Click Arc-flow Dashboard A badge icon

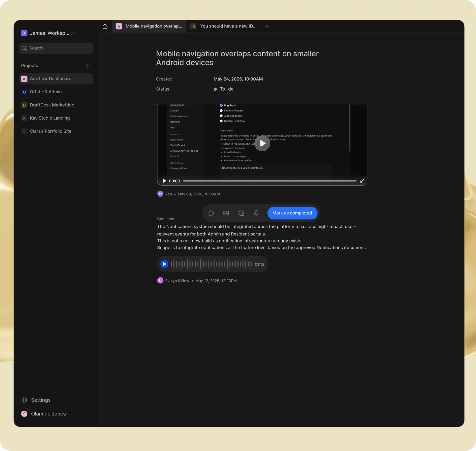pyautogui.click(x=24, y=79)
